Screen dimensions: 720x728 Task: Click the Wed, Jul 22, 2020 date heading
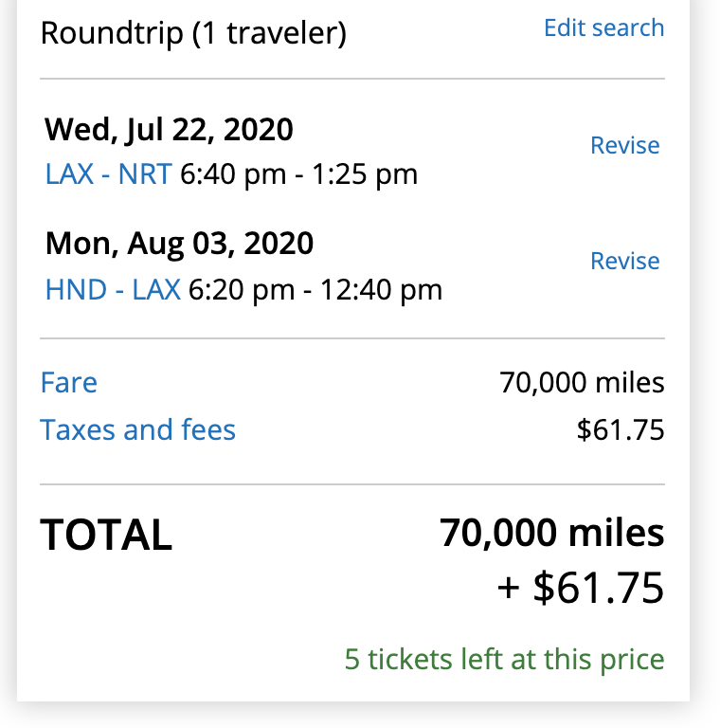(169, 129)
